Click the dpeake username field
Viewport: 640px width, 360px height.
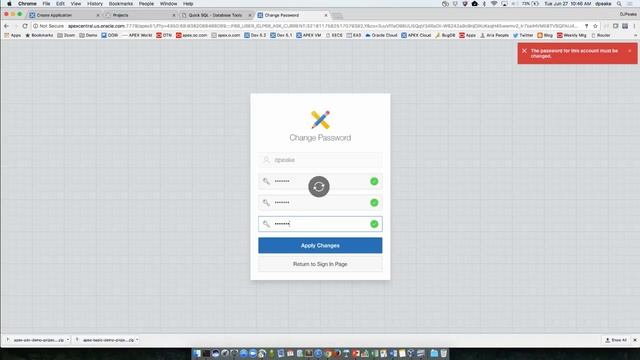pos(320,160)
